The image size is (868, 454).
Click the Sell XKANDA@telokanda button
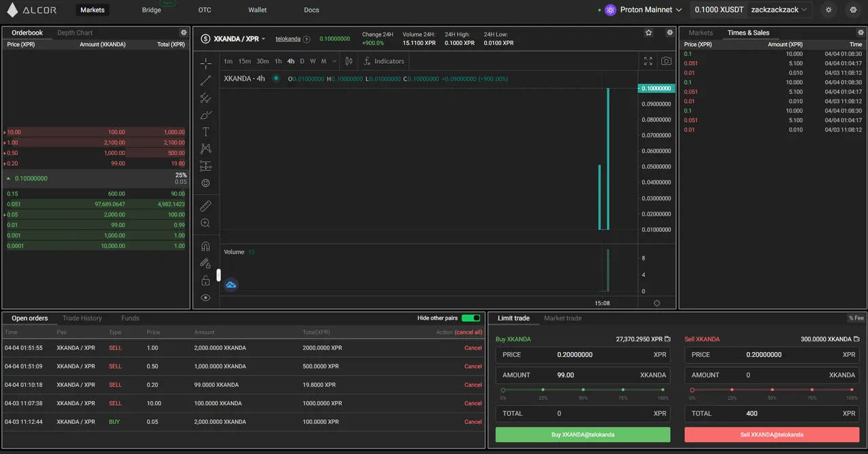point(772,434)
